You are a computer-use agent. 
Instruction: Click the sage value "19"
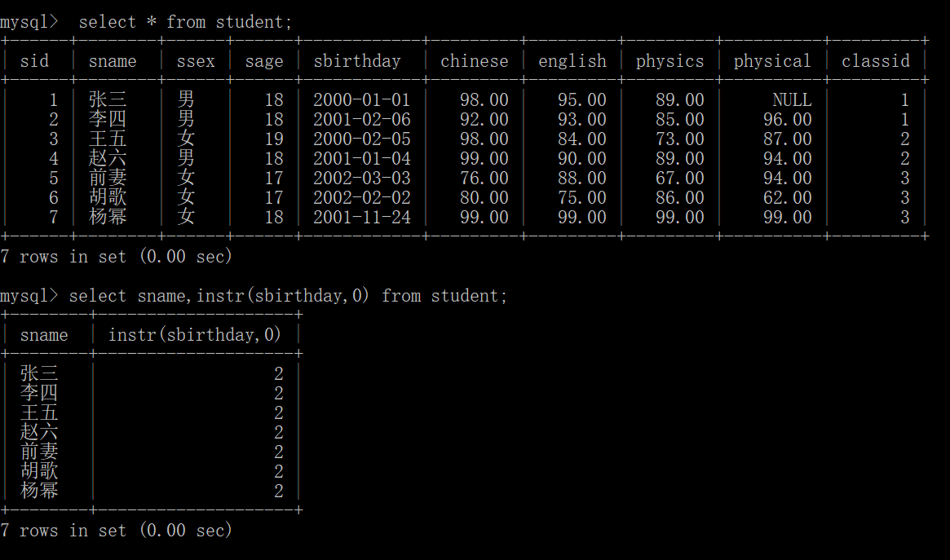(x=274, y=139)
